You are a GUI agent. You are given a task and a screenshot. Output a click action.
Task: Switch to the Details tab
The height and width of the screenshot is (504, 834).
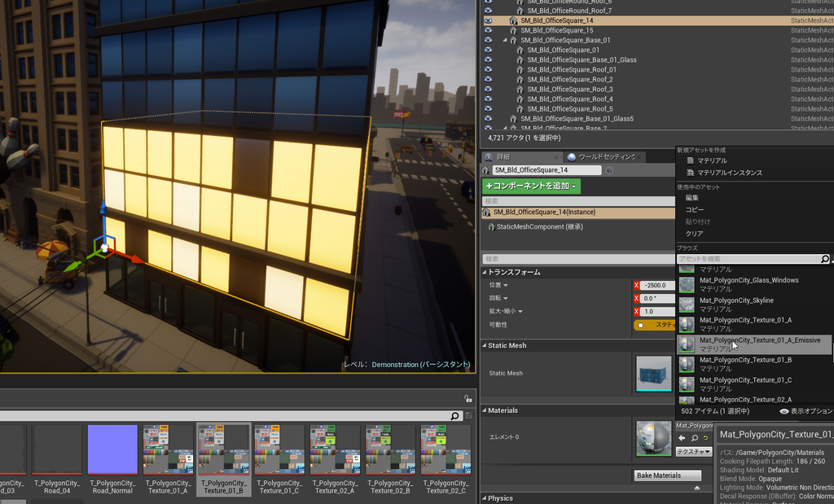click(x=522, y=157)
